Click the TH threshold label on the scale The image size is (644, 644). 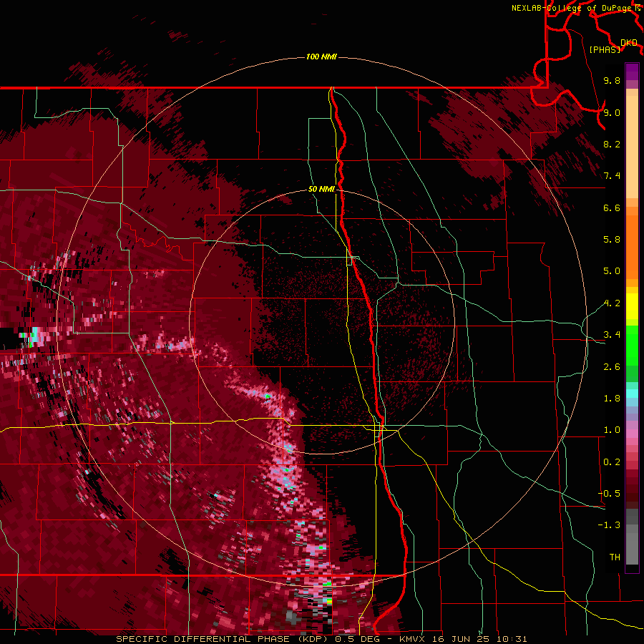tap(615, 557)
